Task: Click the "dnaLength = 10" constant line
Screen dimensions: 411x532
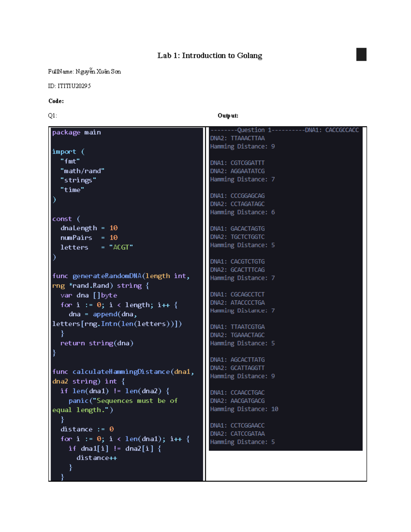Action: (x=89, y=228)
